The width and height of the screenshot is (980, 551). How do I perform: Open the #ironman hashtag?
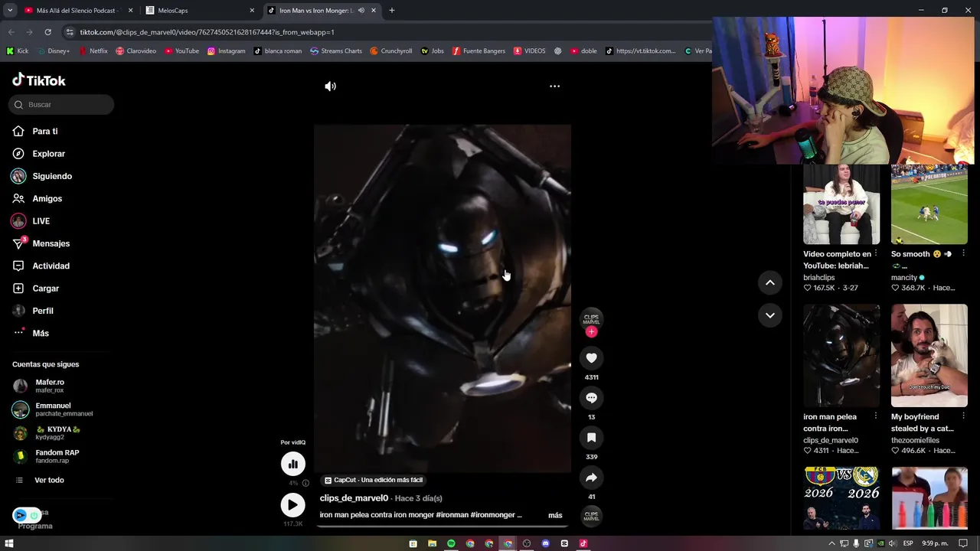pos(452,515)
